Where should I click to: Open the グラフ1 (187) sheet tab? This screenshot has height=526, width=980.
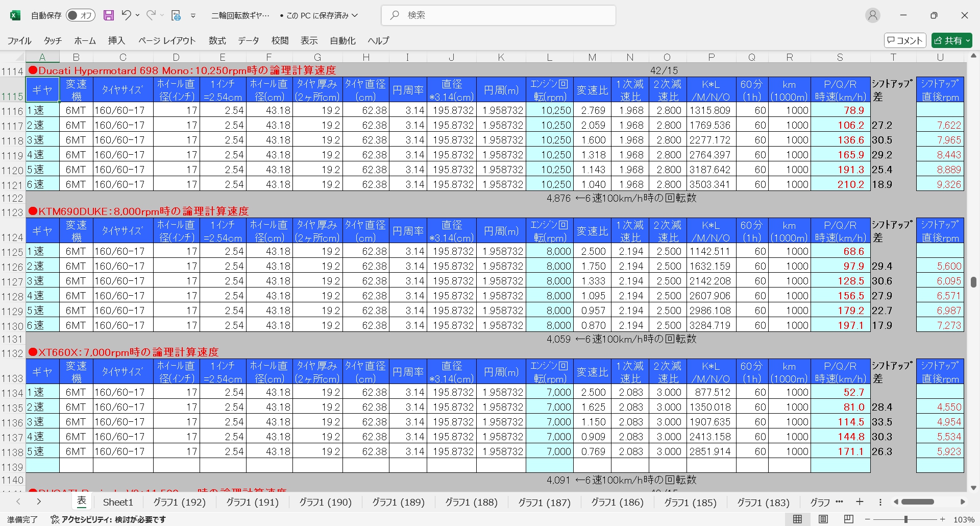click(545, 502)
